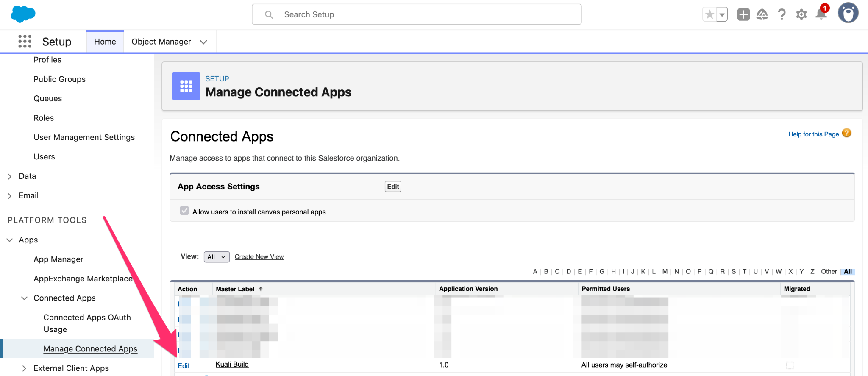Screen dimensions: 868x376
Task: Open Users in the sidebar
Action: 45,157
